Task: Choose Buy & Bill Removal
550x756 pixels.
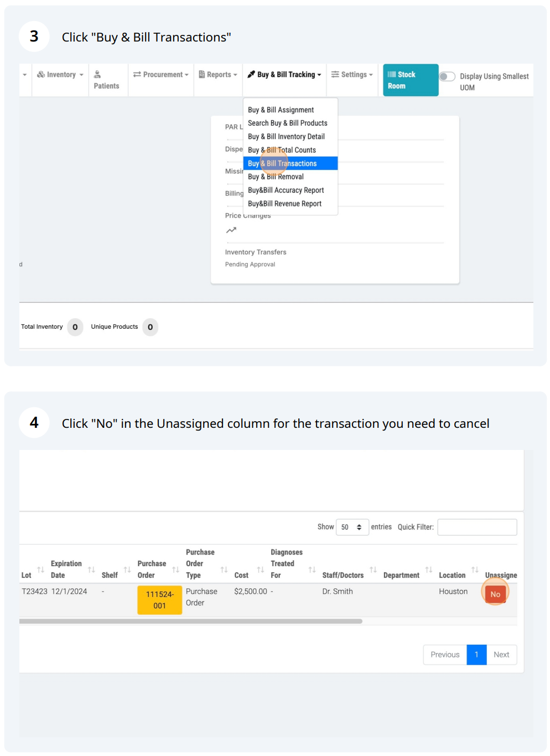Action: [290, 177]
